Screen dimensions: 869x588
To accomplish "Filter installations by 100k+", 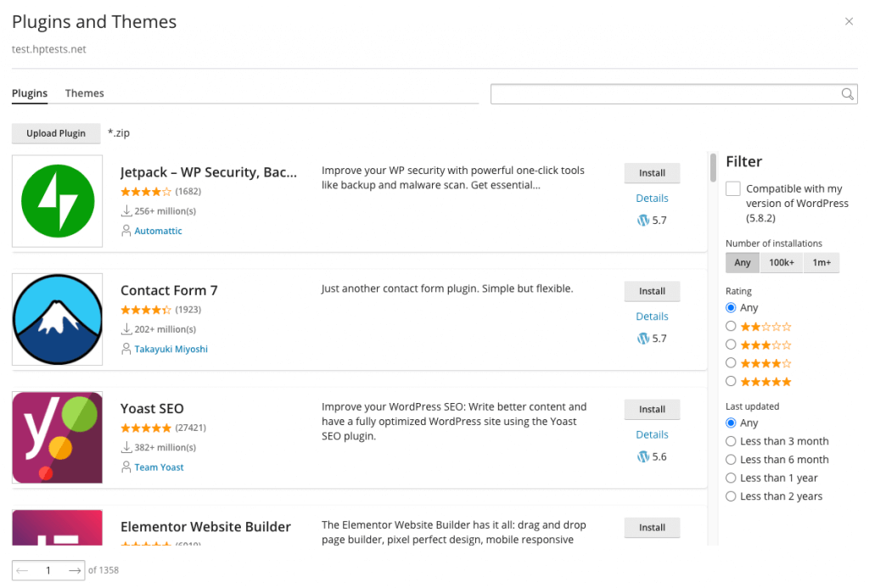I will coord(782,263).
